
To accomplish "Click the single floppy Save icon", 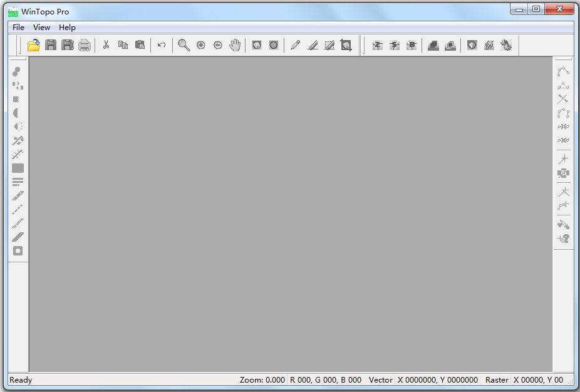I will (x=51, y=45).
